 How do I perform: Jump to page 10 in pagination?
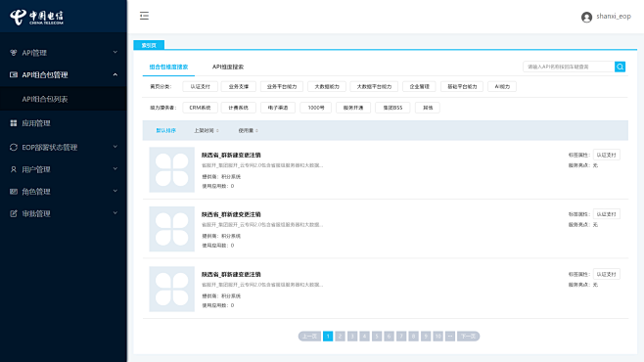click(x=437, y=337)
